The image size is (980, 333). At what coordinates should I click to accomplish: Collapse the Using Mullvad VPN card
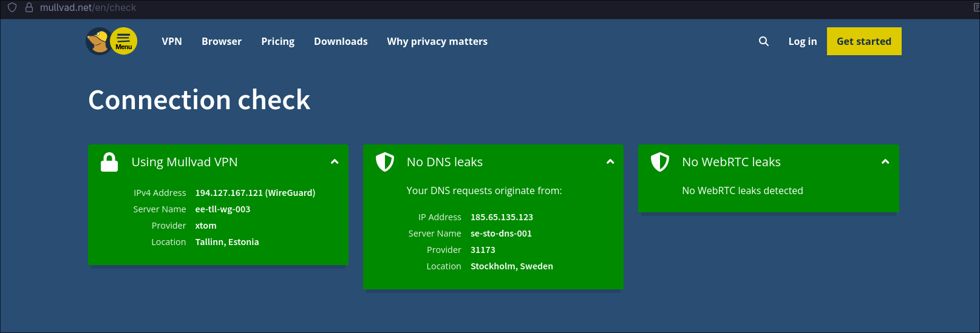click(335, 162)
